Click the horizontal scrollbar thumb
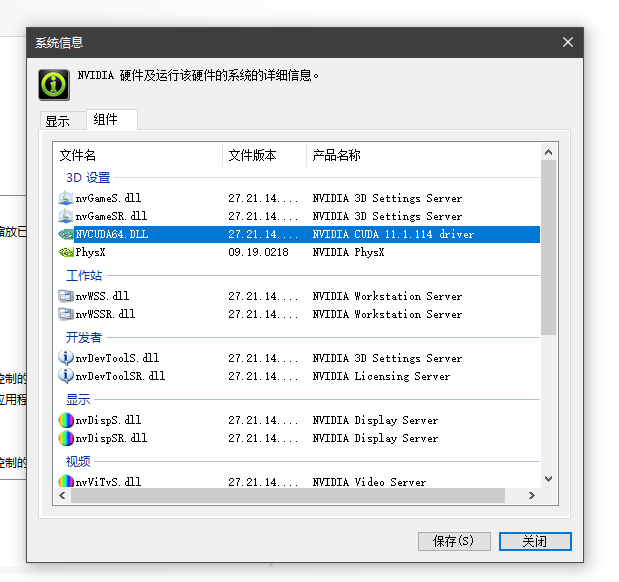This screenshot has width=619, height=582. (x=288, y=495)
